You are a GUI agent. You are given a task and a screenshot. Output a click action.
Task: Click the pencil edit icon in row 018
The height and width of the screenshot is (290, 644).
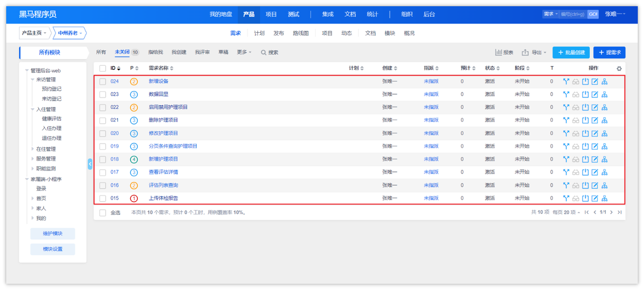coord(595,159)
